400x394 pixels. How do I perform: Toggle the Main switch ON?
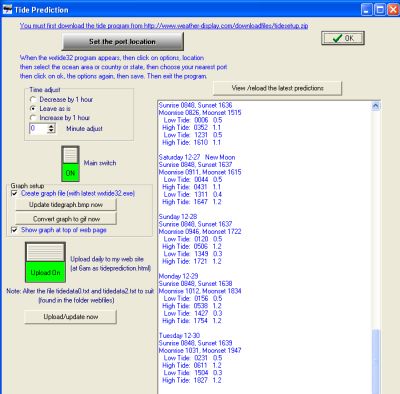tap(70, 164)
